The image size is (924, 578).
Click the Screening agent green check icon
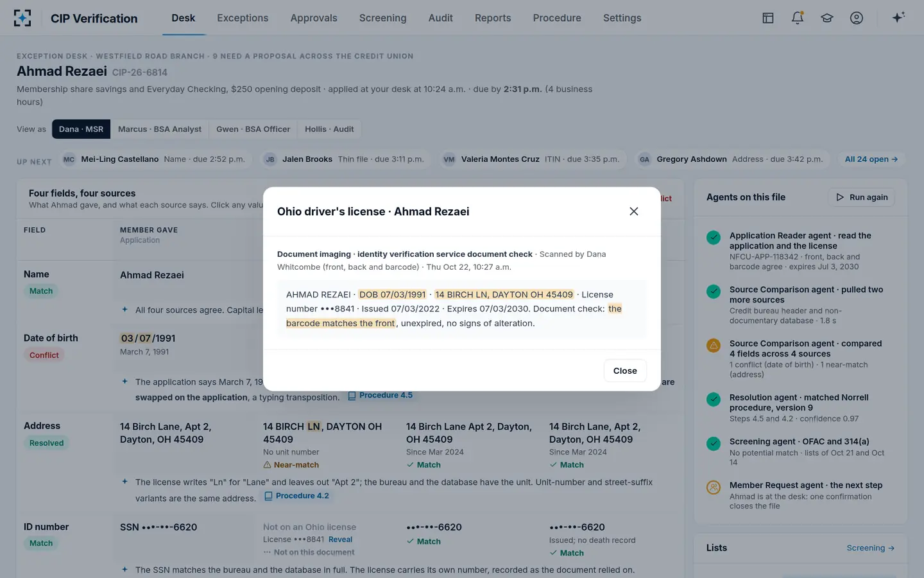coord(714,443)
